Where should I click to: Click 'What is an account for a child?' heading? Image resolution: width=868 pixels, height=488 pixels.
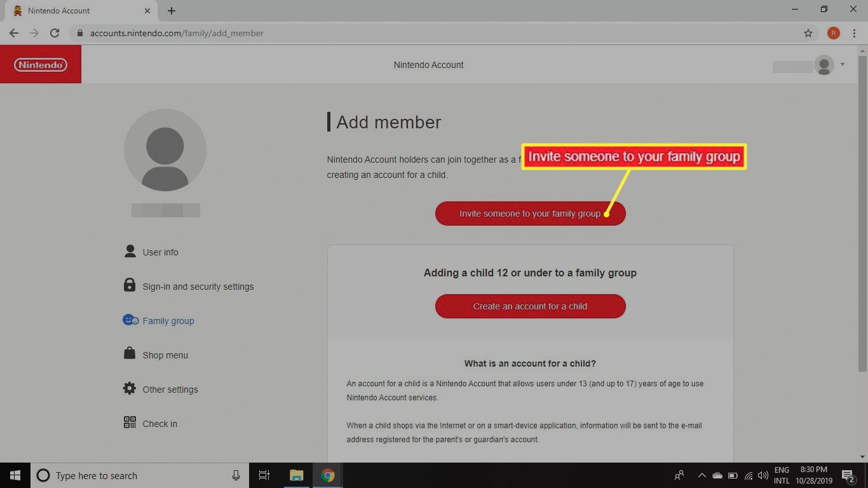pos(530,363)
